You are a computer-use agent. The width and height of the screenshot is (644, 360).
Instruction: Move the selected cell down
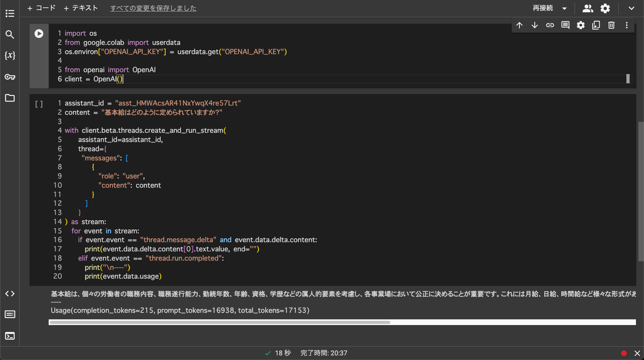535,25
